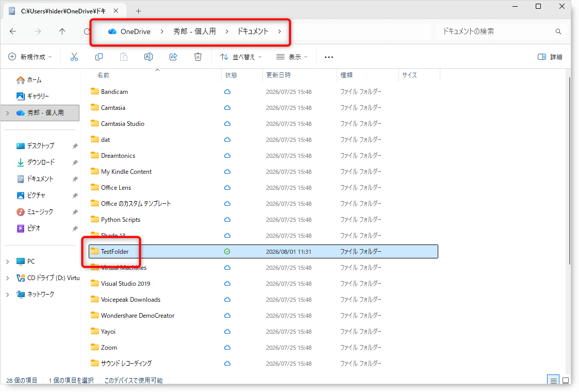579x392 pixels.
Task: Switch to details list view icon in status bar
Action: [x=553, y=380]
